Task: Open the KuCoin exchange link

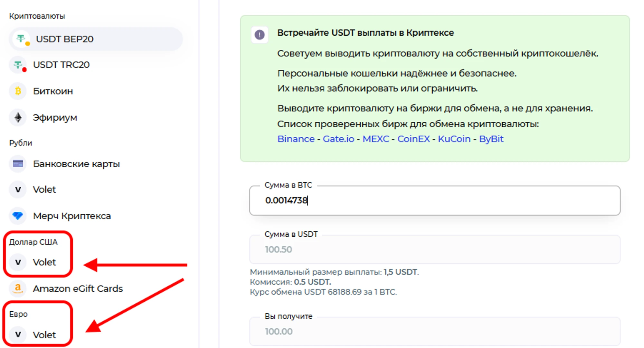Action: tap(454, 139)
